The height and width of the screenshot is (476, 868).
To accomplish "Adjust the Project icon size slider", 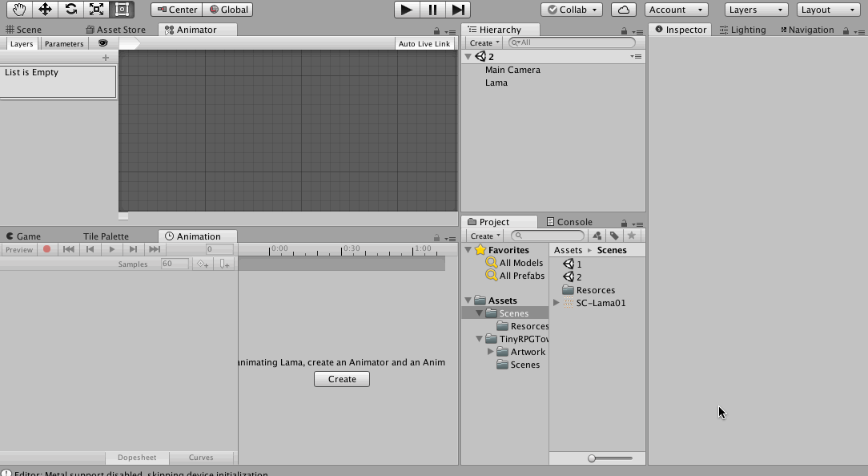I will click(593, 458).
